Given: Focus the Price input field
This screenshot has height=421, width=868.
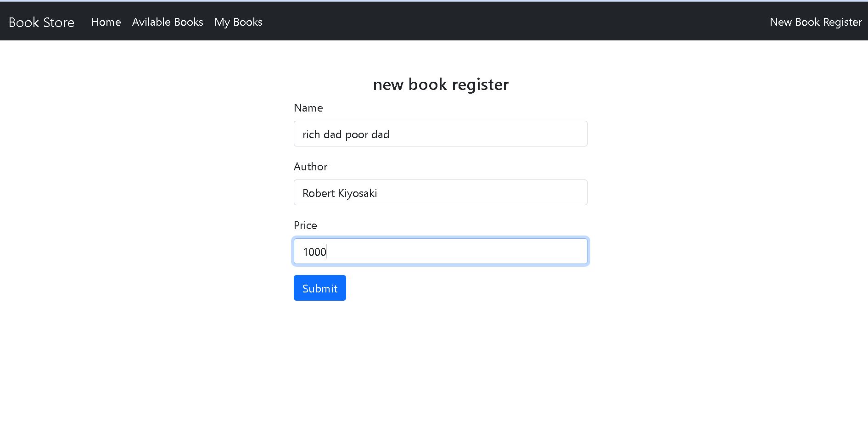Looking at the screenshot, I should point(441,251).
